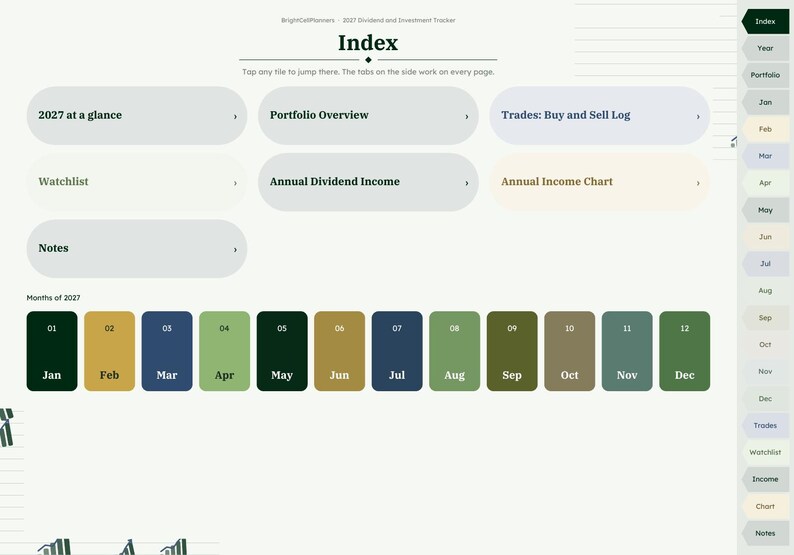The height and width of the screenshot is (555, 794).
Task: Open the 2027 at a glance tile
Action: [137, 115]
